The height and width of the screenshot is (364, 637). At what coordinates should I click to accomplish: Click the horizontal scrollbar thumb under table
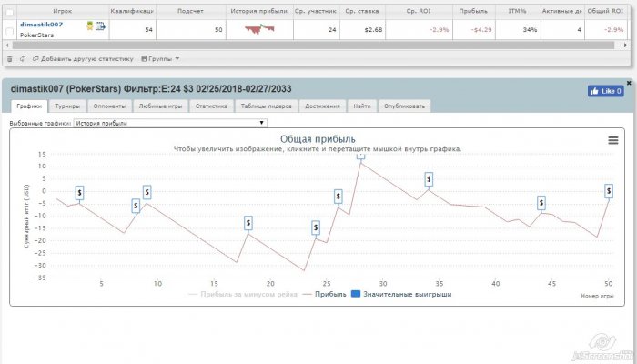[313, 45]
